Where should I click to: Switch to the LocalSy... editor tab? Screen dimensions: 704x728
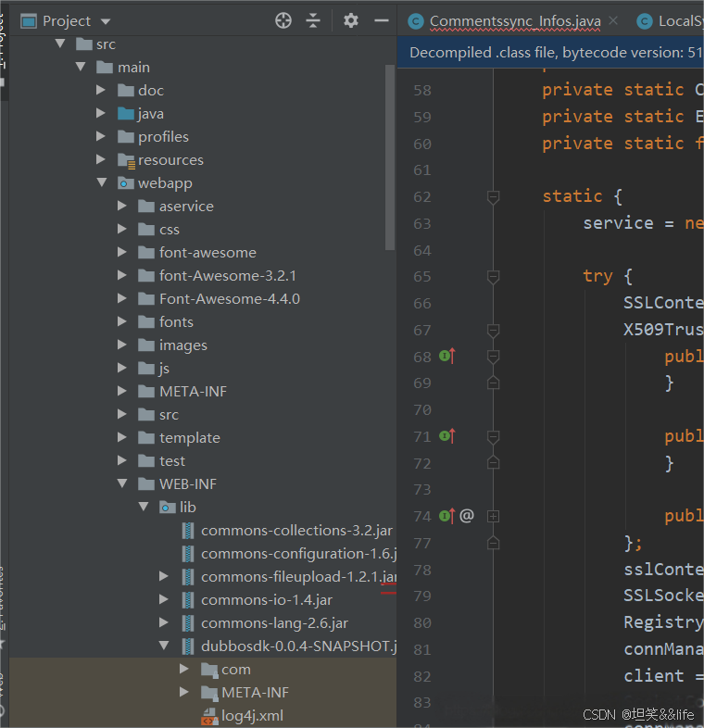coord(671,21)
